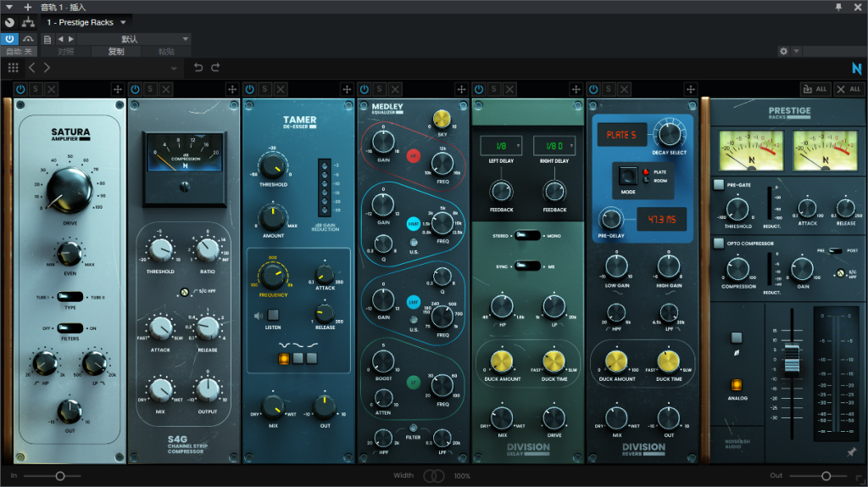
Task: Click the blue Noiseash N logo
Action: pyautogui.click(x=856, y=68)
